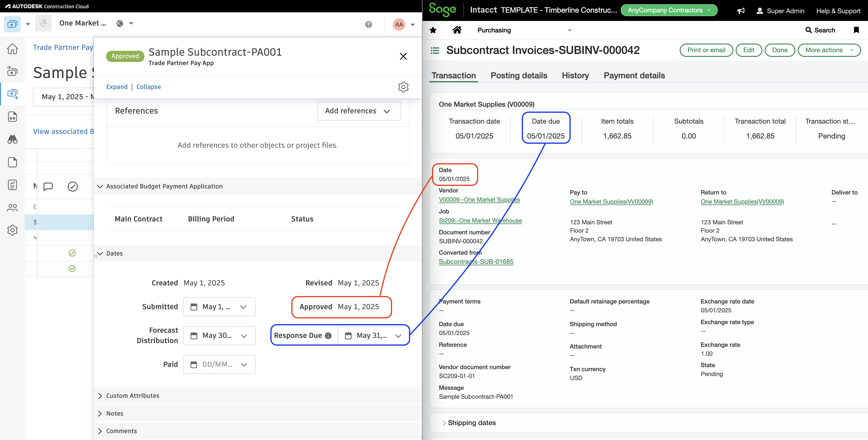This screenshot has height=440, width=868.
Task: Click the Sage Search button
Action: 820,30
